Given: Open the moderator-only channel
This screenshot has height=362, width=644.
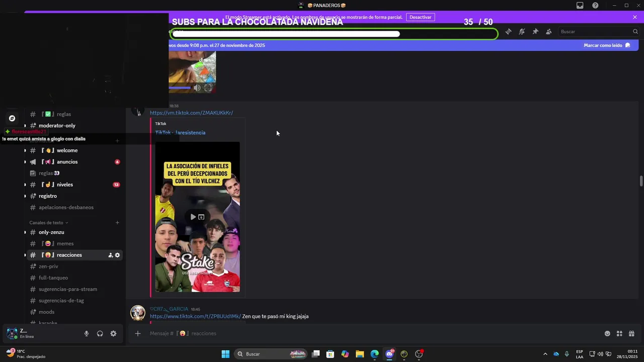Looking at the screenshot, I should 74,126.
